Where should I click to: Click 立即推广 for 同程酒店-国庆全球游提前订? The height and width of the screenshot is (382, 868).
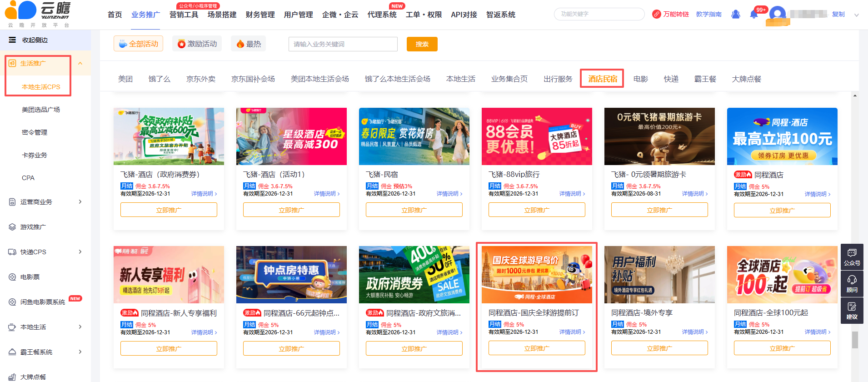(537, 348)
